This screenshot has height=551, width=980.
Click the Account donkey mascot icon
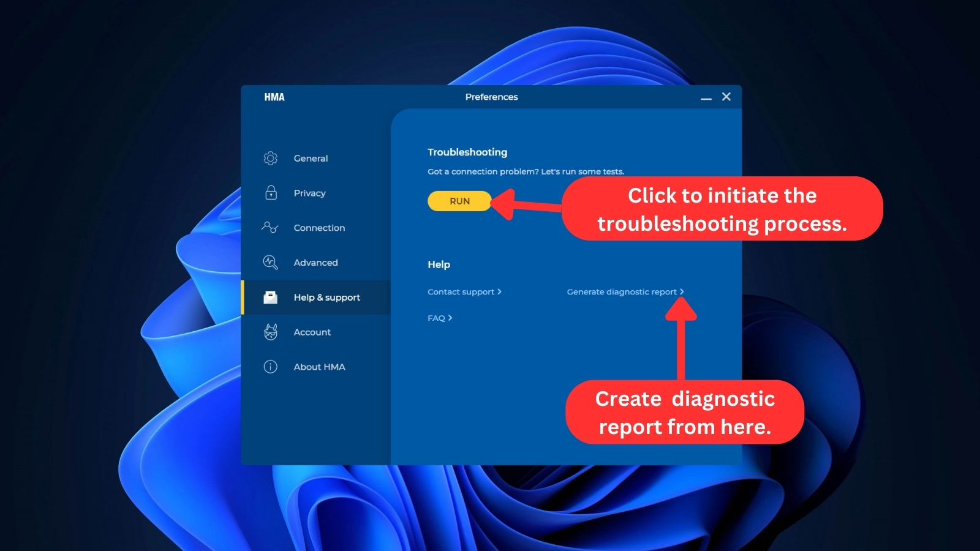[270, 332]
